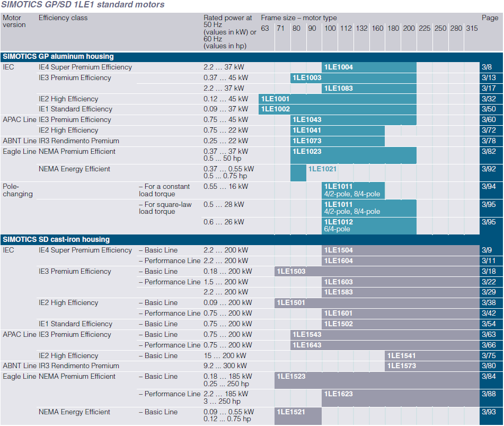Click page reference 3/11

[489, 261]
